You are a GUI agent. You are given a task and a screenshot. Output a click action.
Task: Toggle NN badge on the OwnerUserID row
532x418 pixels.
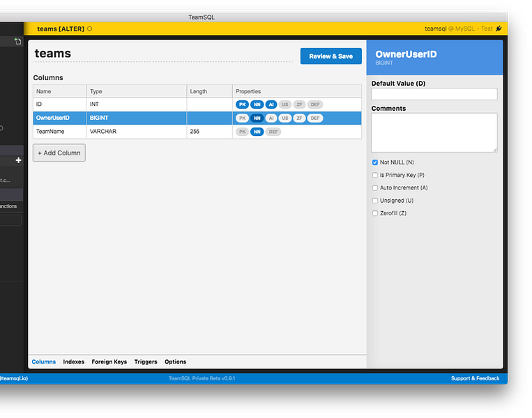coord(257,118)
